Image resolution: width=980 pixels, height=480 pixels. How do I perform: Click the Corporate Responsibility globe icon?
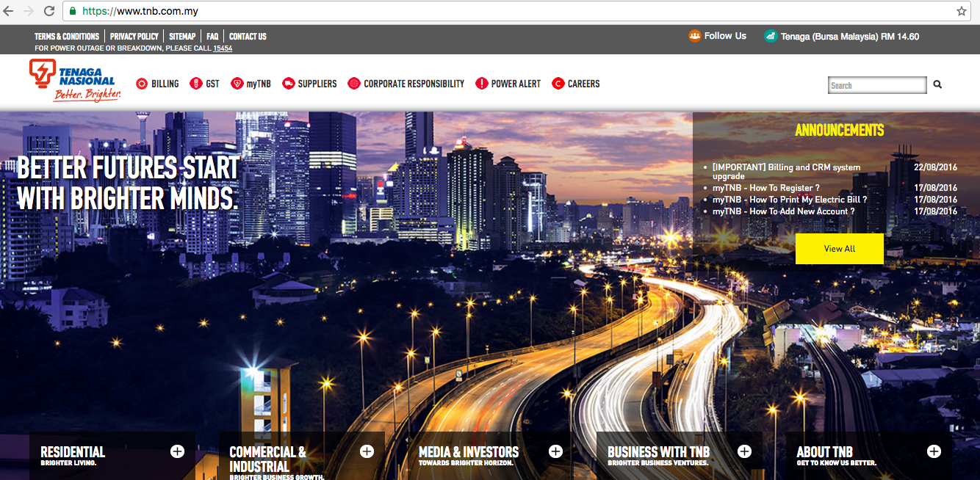point(354,84)
